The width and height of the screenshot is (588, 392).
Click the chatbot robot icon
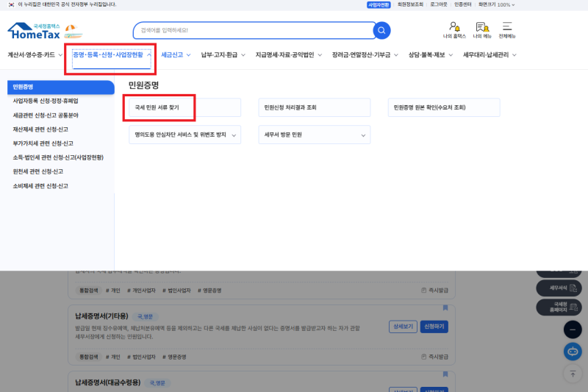point(573,352)
